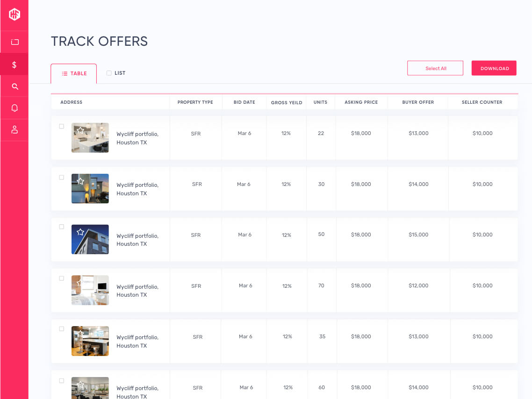
Task: Open search from the sidebar magnifier icon
Action: pos(14,86)
